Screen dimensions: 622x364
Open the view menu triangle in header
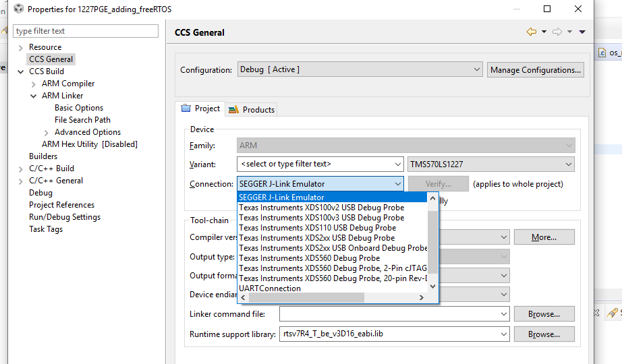(x=582, y=32)
